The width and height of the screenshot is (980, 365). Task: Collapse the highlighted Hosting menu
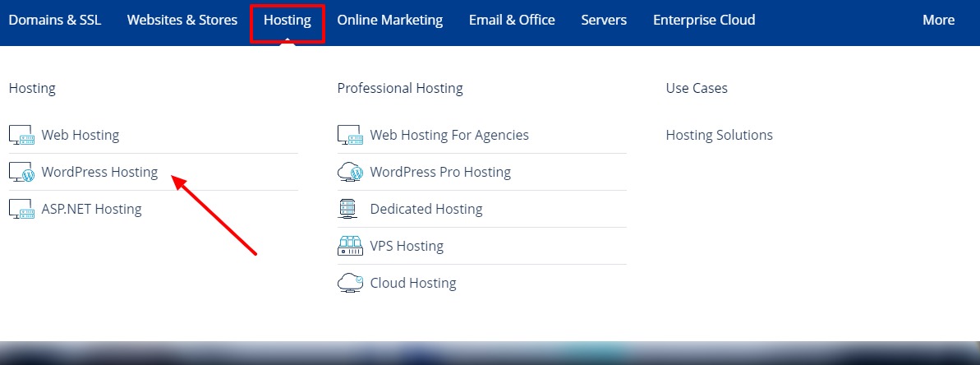click(x=287, y=20)
